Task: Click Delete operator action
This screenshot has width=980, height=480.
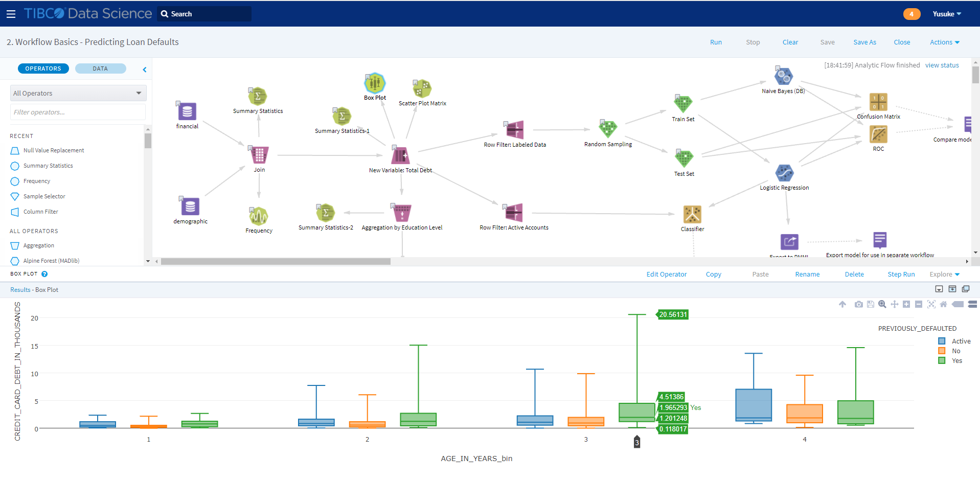Action: click(854, 275)
